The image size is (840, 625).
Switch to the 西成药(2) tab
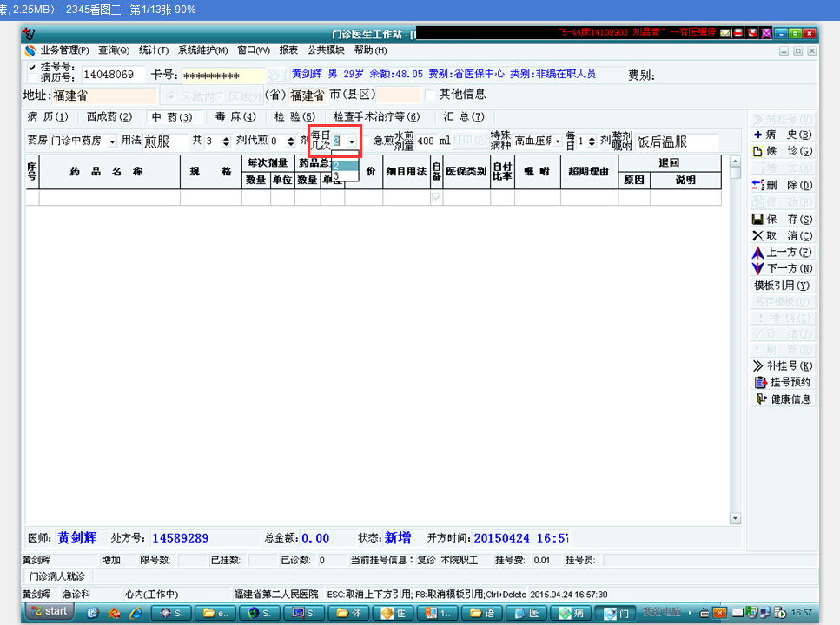109,116
